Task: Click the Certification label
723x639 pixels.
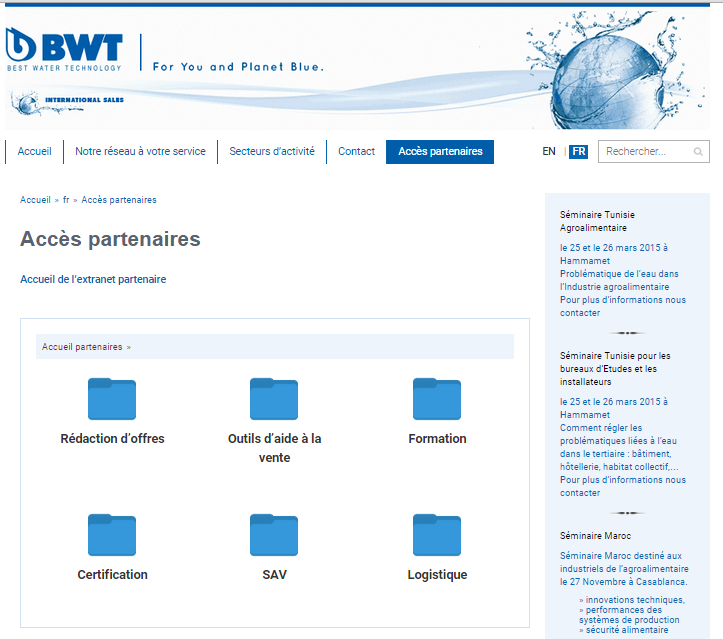Action: (112, 574)
